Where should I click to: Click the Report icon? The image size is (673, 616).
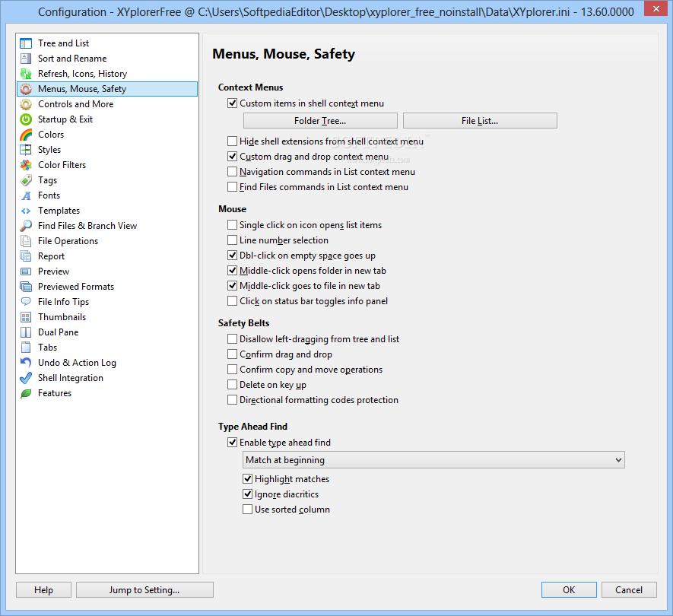point(26,256)
